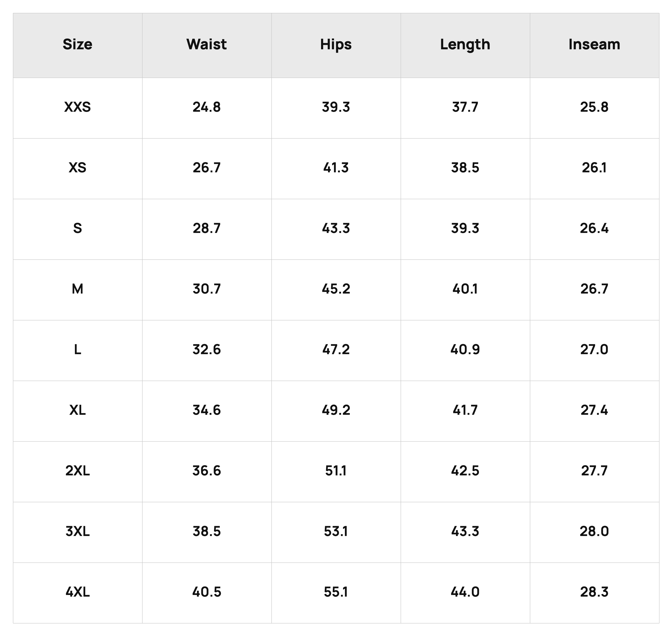The image size is (672, 636).
Task: Select the S size row label
Action: [x=77, y=228]
